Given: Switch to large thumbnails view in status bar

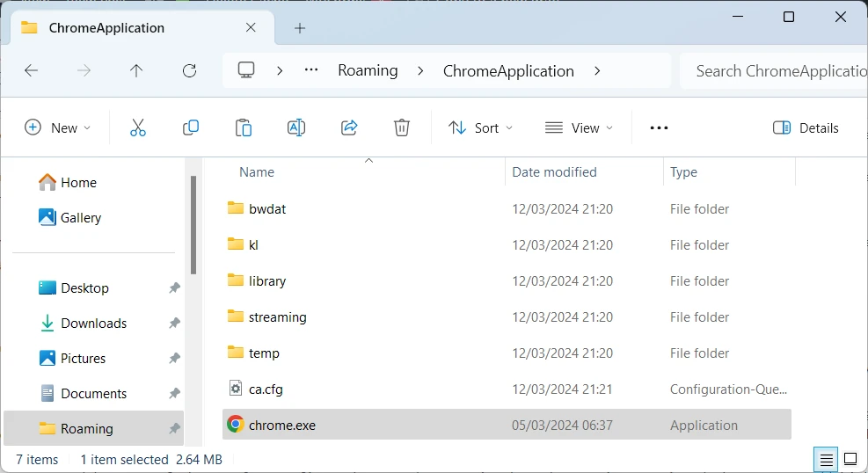Looking at the screenshot, I should point(850,459).
